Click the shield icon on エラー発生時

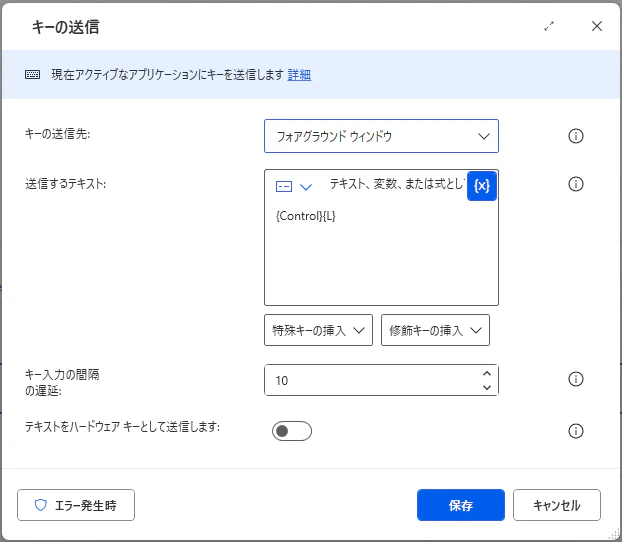tap(40, 505)
